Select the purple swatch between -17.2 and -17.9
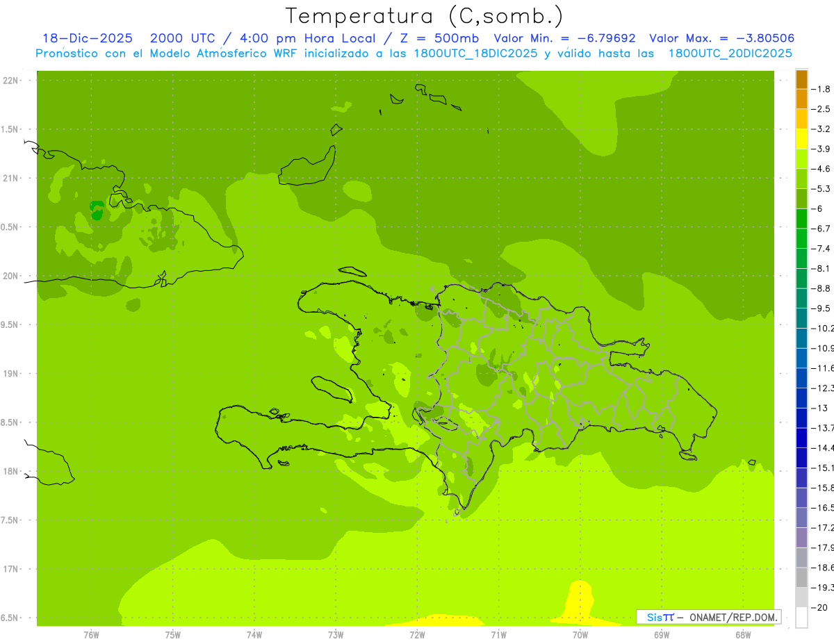The width and height of the screenshot is (834, 644). [801, 537]
